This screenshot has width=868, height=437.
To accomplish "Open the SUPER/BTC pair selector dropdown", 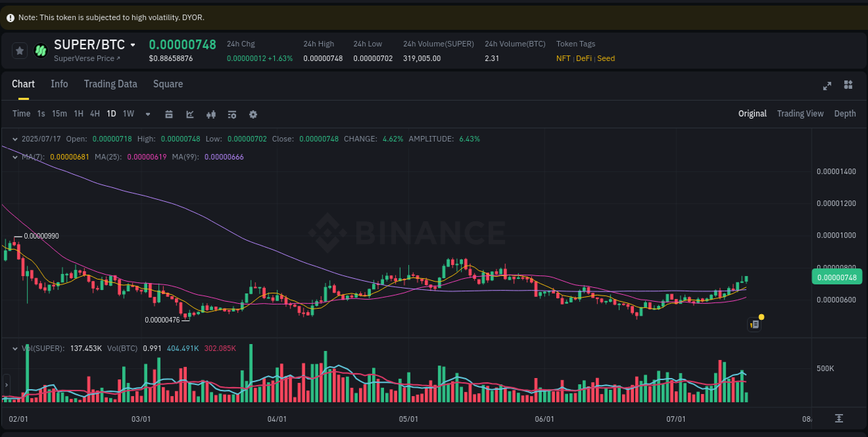I will [135, 44].
